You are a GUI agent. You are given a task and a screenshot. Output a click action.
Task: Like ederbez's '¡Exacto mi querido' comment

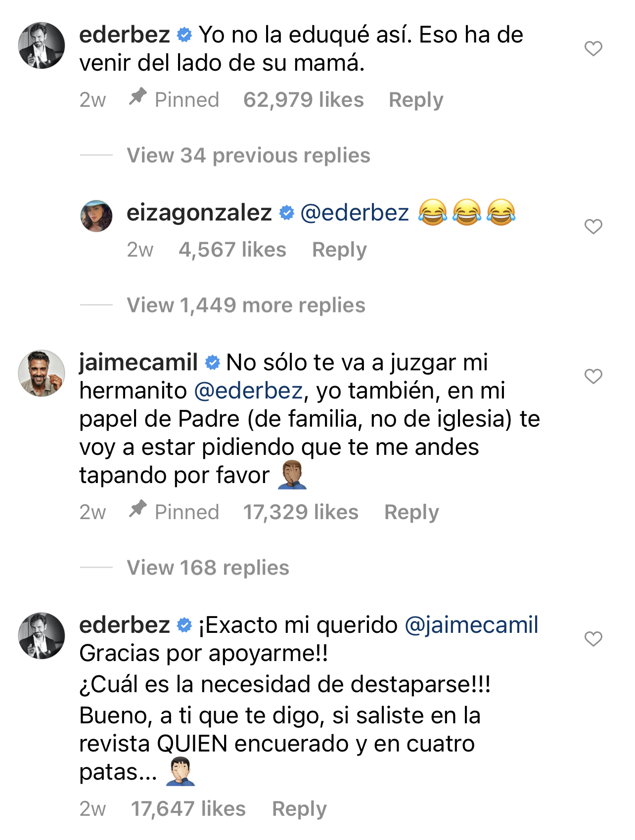pyautogui.click(x=593, y=639)
